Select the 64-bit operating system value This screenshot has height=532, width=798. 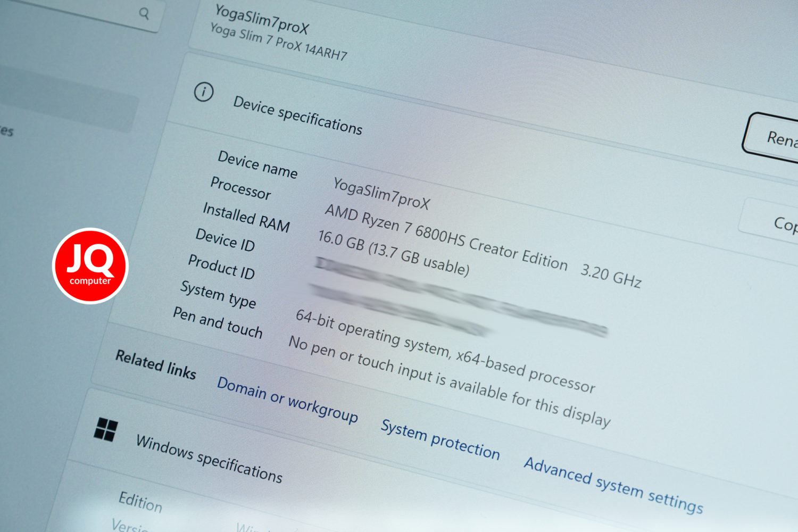445,351
